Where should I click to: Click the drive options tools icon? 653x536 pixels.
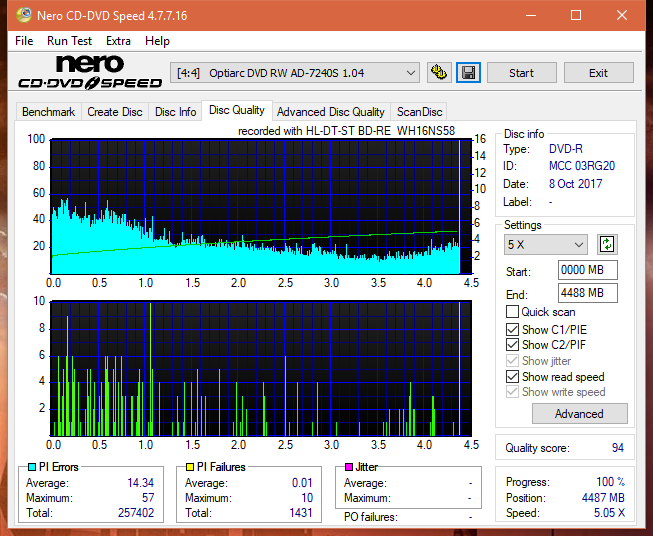[439, 73]
